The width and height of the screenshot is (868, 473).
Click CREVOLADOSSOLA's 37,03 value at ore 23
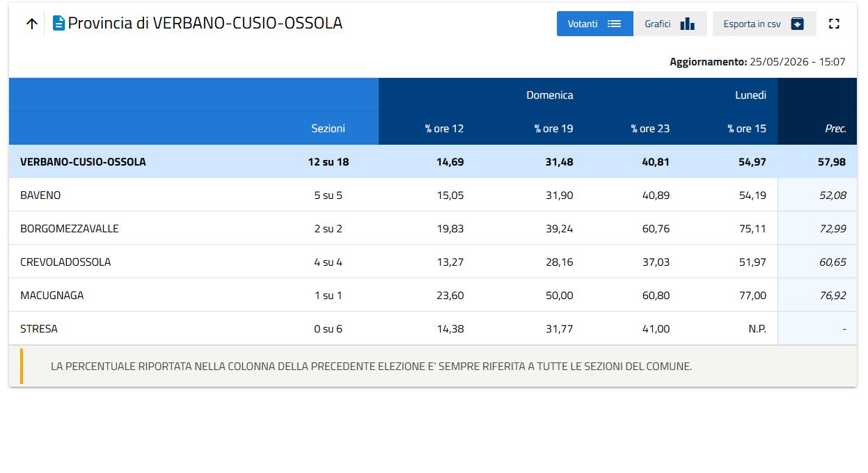click(656, 262)
